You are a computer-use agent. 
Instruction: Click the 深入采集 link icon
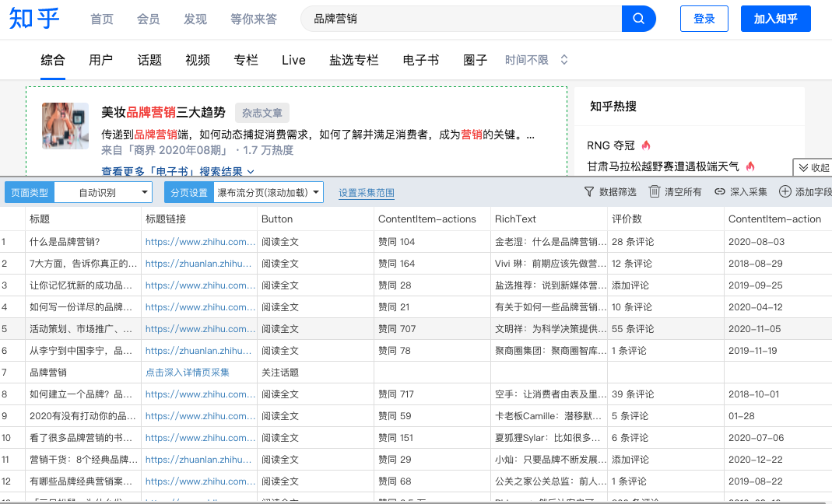(x=720, y=192)
